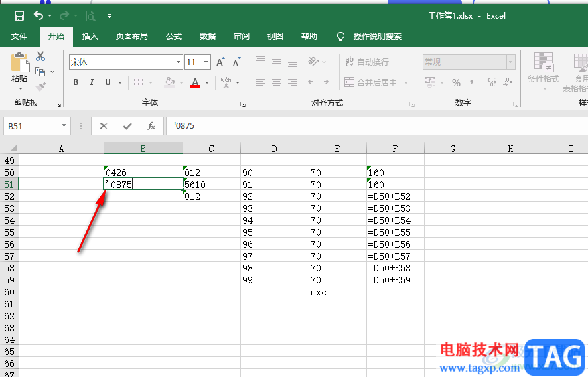Open 条件格式 conditional formatting
This screenshot has width=588, height=377.
544,70
